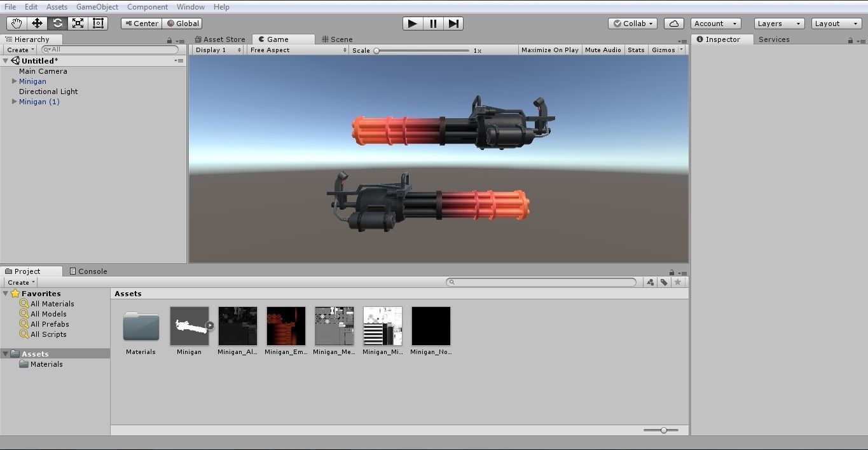868x450 pixels.
Task: Select the Hand tool
Action: pos(17,24)
